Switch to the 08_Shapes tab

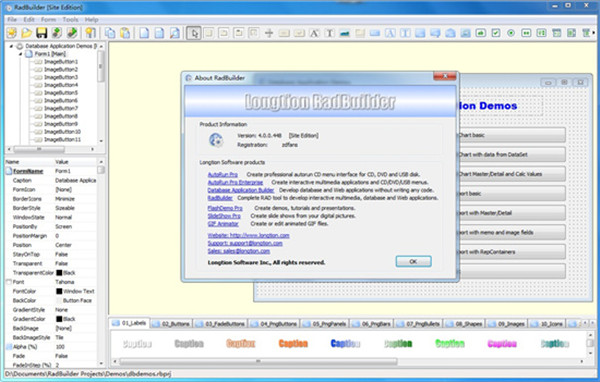coord(464,324)
